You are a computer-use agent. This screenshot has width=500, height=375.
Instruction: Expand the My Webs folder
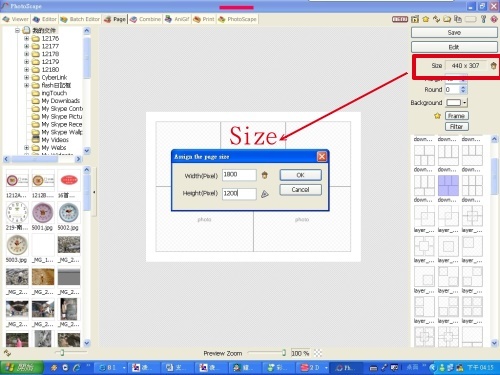(26, 147)
